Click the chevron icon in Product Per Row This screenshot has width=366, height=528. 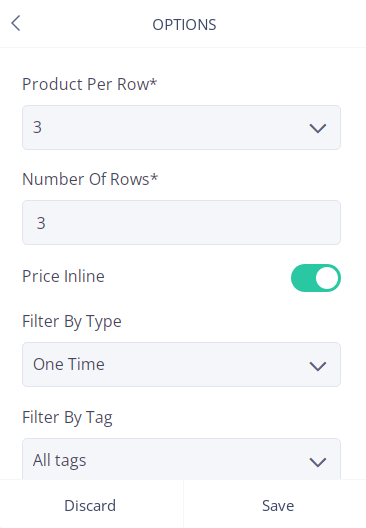318,128
